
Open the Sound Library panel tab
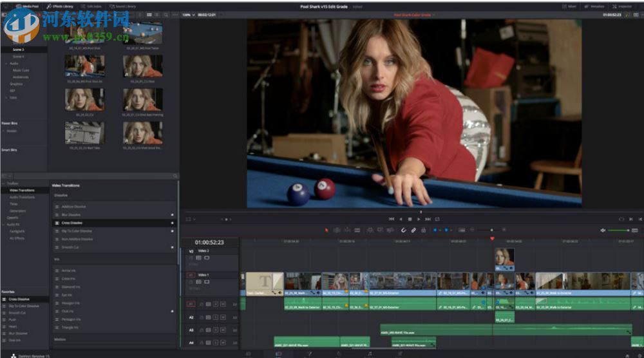pyautogui.click(x=122, y=6)
